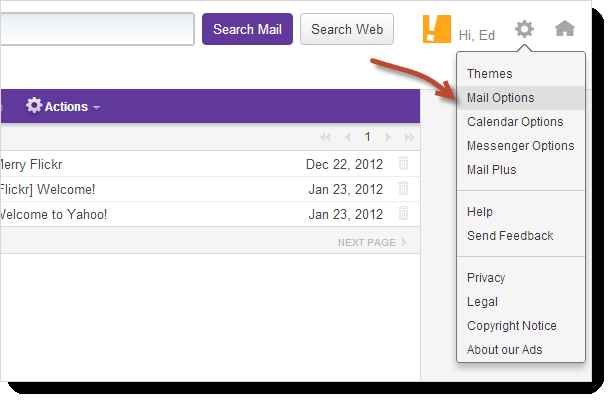
Task: Click the Search Mail button
Action: click(247, 29)
